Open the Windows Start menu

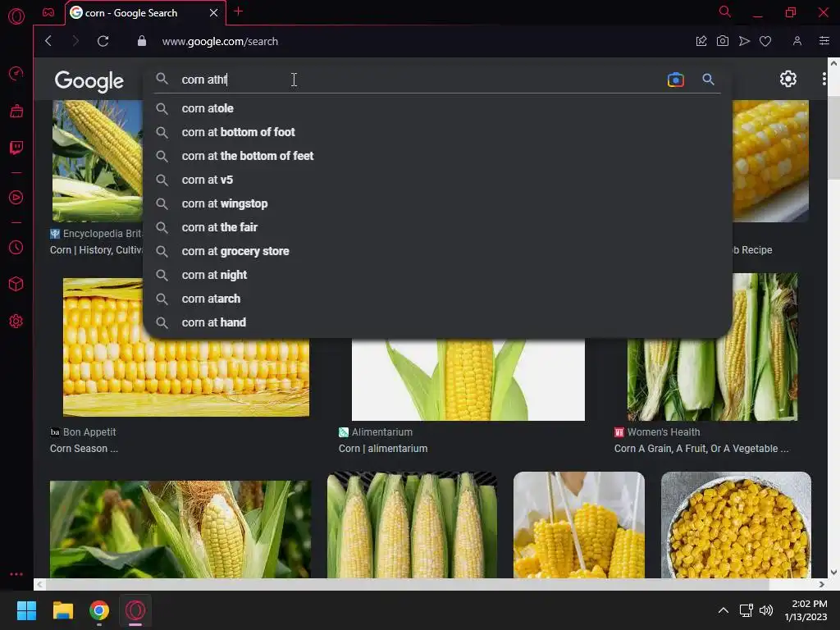[26, 610]
